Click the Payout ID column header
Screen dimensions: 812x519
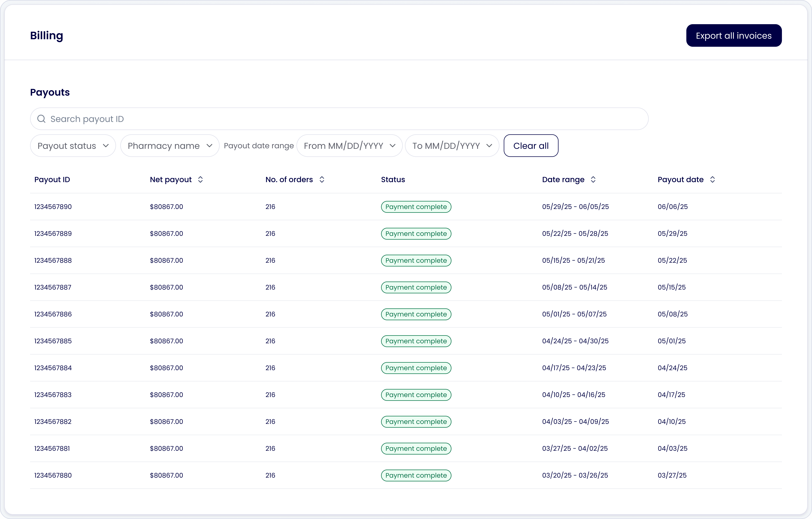(52, 180)
